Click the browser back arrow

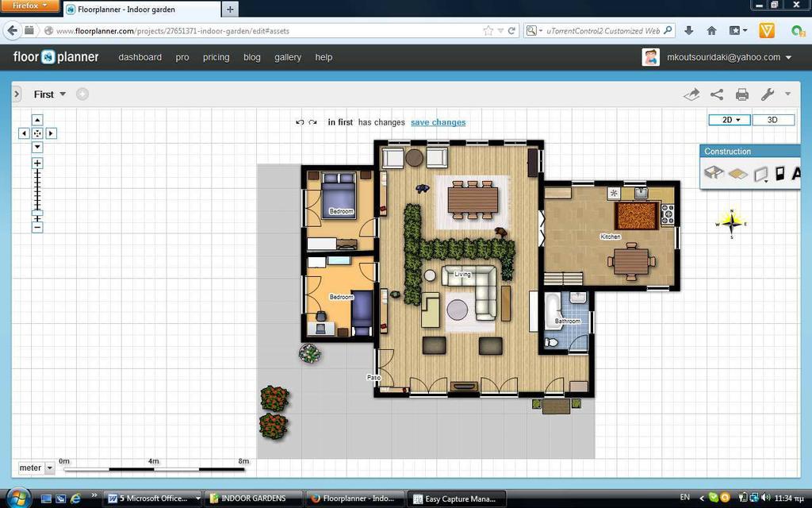click(13, 31)
